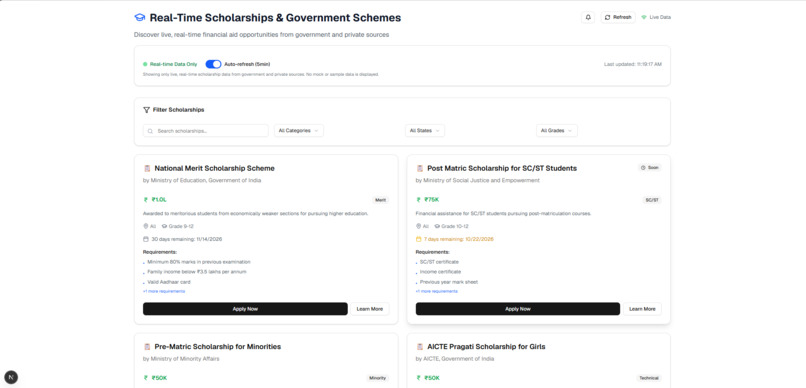Apply Now for Post Matric SC/ST Scholarship
Screen dimensions: 806x388
click(518, 309)
